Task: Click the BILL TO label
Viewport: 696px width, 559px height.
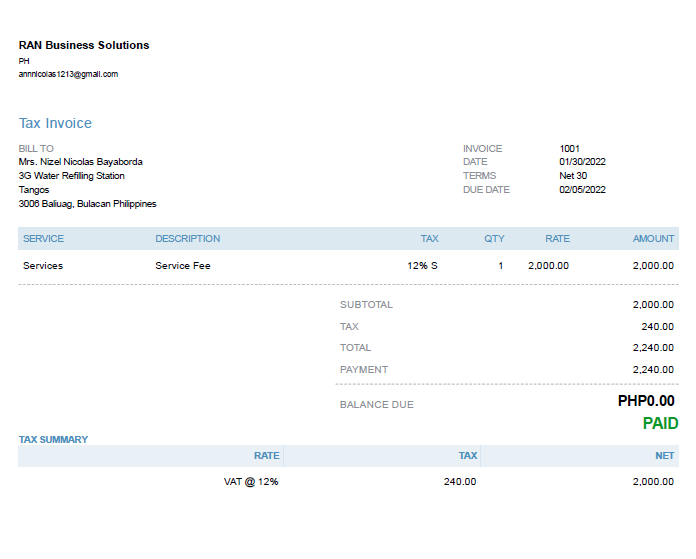Action: (x=36, y=148)
